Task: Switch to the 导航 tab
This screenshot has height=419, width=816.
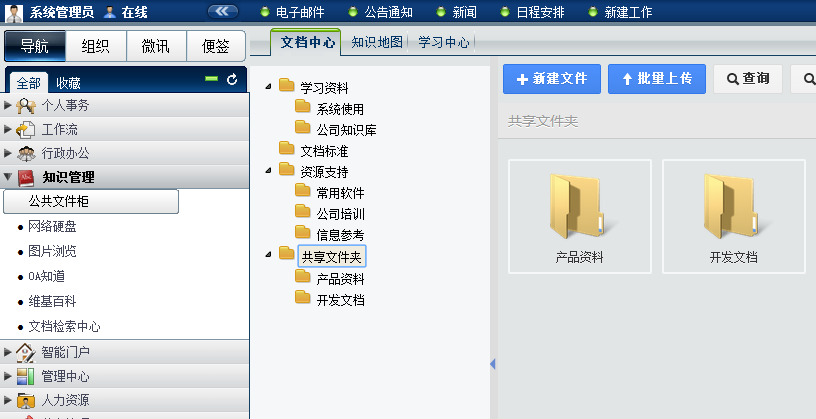Action: click(35, 46)
